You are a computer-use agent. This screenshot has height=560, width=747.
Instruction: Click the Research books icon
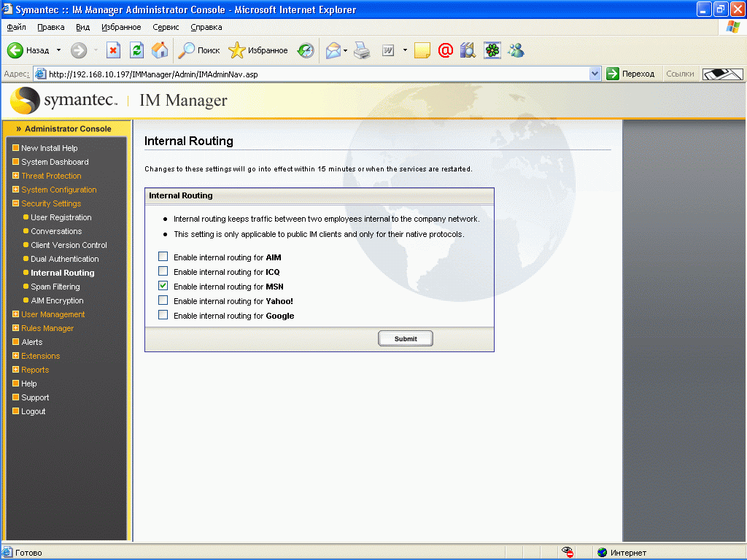468,50
